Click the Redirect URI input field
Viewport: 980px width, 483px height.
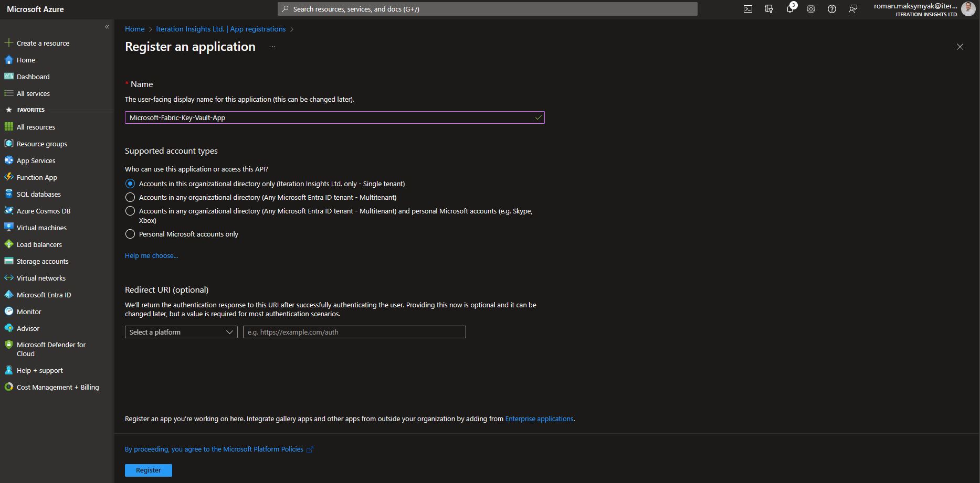[354, 332]
